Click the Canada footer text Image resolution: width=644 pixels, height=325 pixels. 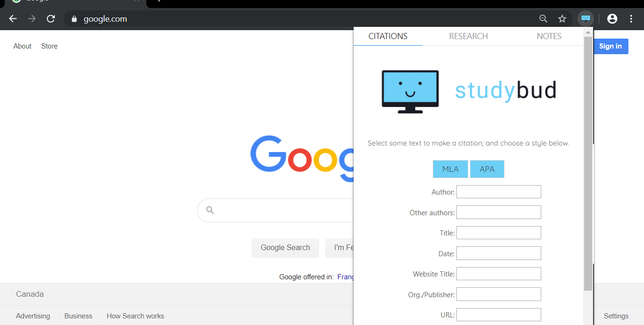pyautogui.click(x=30, y=294)
